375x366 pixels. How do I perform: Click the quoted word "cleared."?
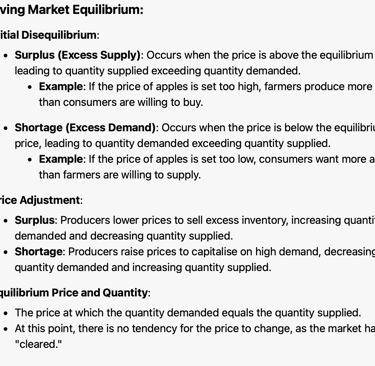click(38, 344)
